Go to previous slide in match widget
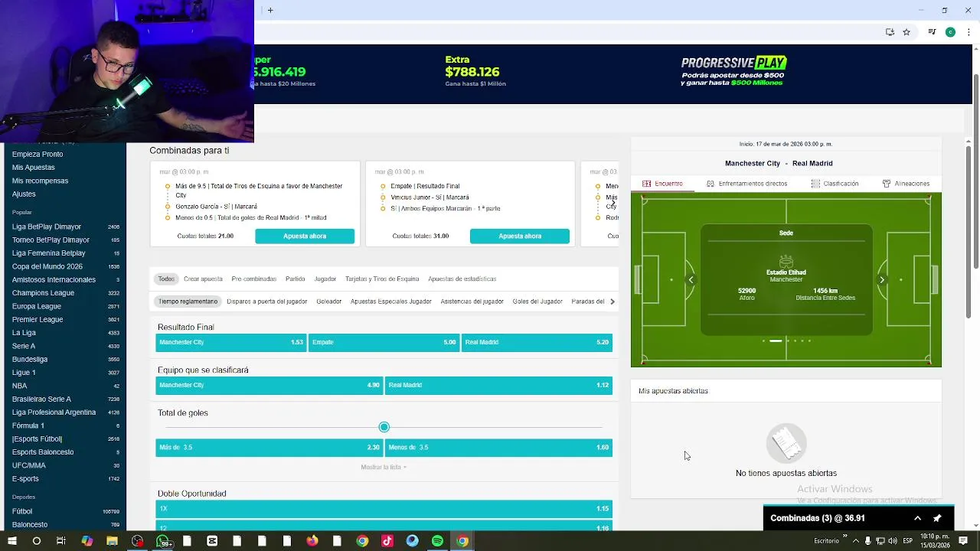This screenshot has width=980, height=551. (x=691, y=280)
